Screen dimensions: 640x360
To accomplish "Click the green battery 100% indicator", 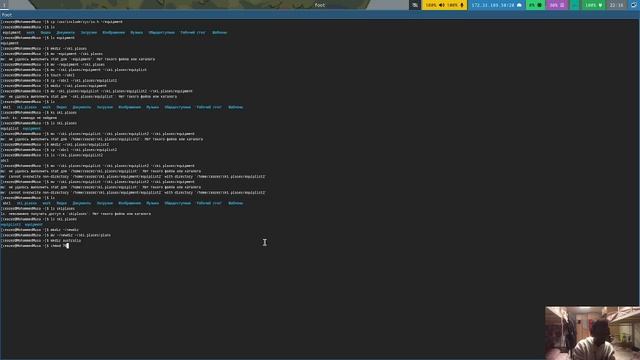I will 593,5.
